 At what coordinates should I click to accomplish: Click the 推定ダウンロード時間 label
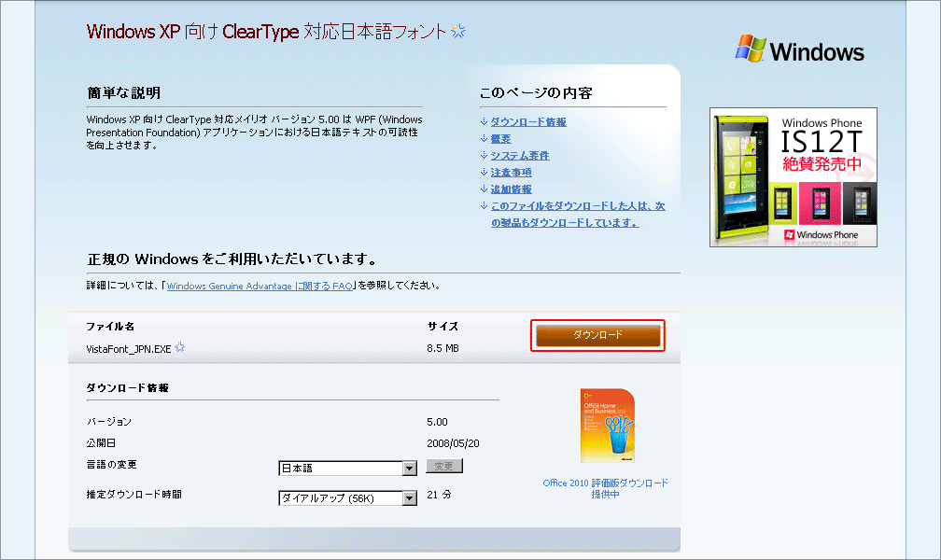tap(133, 495)
